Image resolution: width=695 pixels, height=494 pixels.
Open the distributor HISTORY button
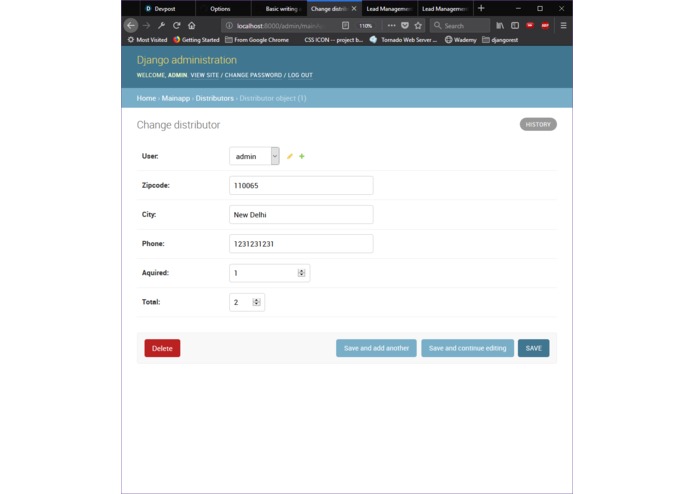[538, 124]
